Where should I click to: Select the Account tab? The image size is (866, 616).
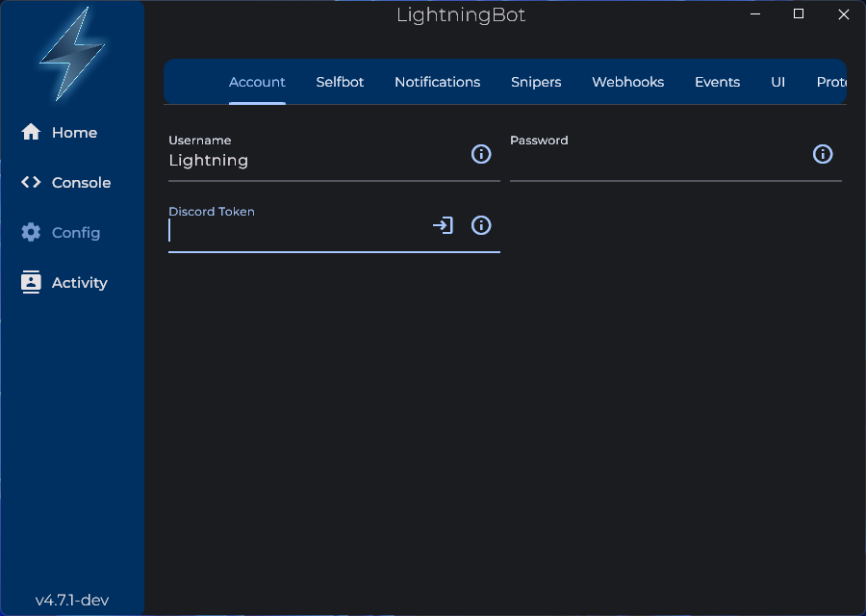pyautogui.click(x=257, y=82)
